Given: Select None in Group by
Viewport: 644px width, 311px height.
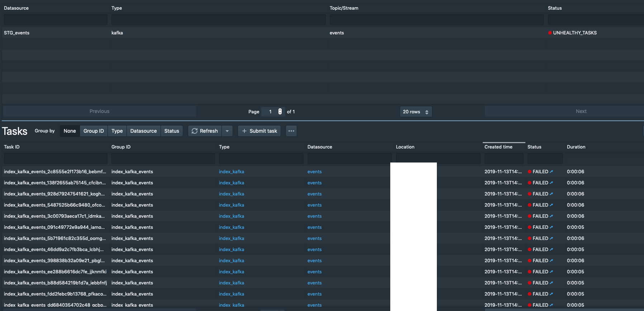Looking at the screenshot, I should coord(70,131).
